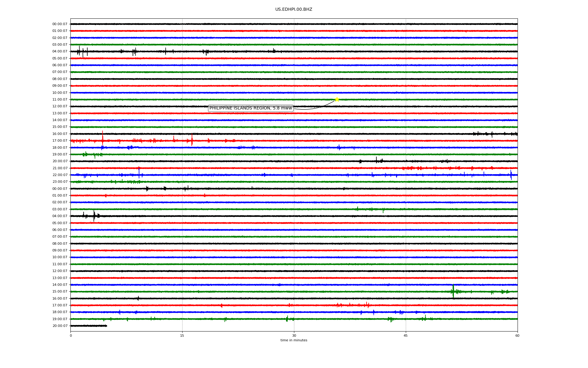Click the tall red spike on 17:00:07 trace
The image size is (588, 368).
click(102, 137)
